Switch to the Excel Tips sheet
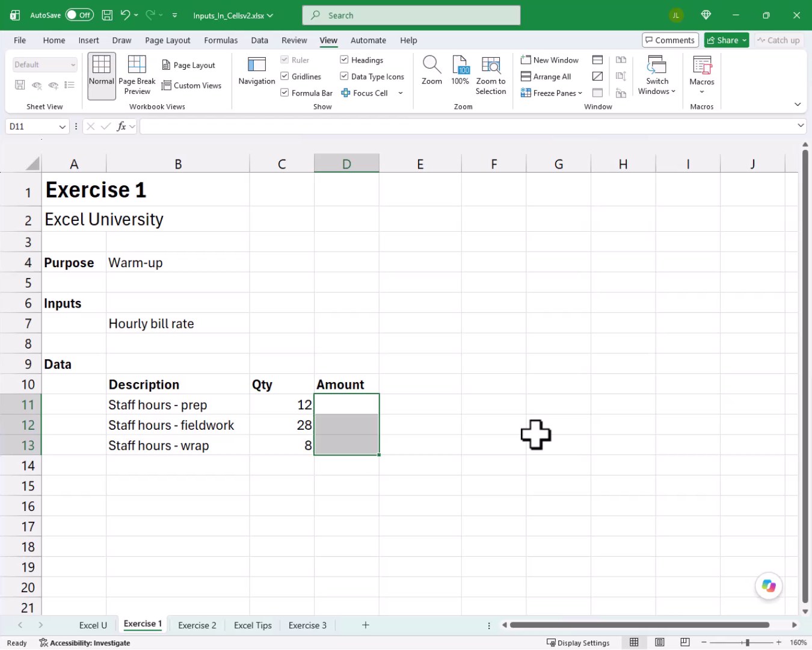This screenshot has height=650, width=812. (x=253, y=625)
